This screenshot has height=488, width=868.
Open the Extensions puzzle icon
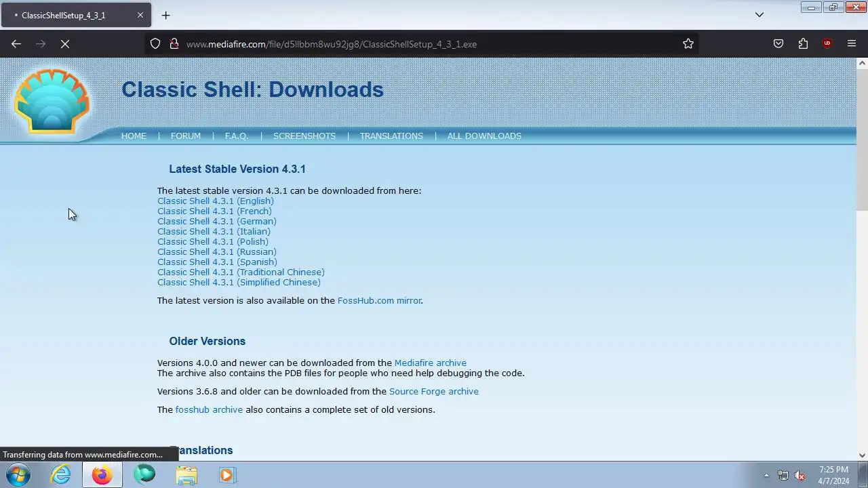click(x=803, y=44)
